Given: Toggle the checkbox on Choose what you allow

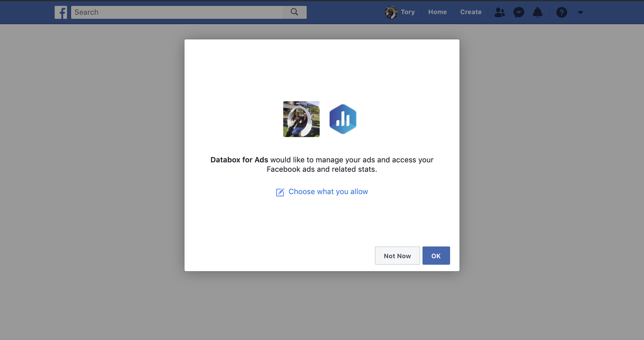Looking at the screenshot, I should 280,192.
